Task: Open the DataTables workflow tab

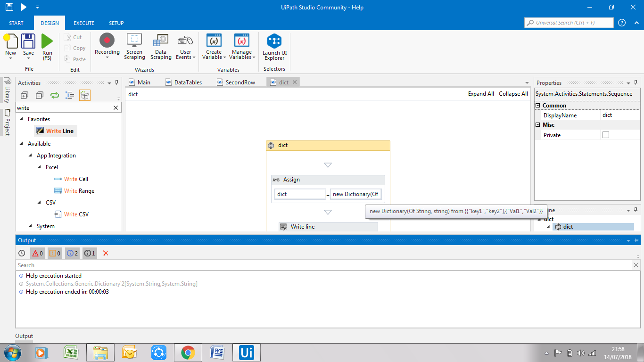Action: 183,82
